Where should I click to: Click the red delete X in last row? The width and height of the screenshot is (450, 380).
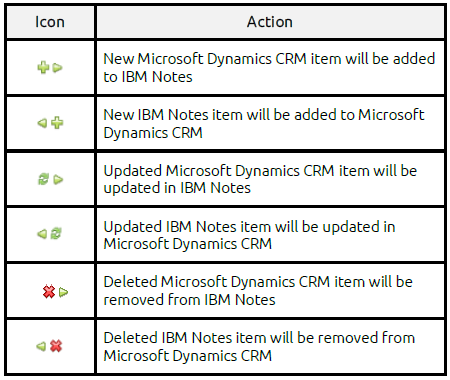coord(56,346)
